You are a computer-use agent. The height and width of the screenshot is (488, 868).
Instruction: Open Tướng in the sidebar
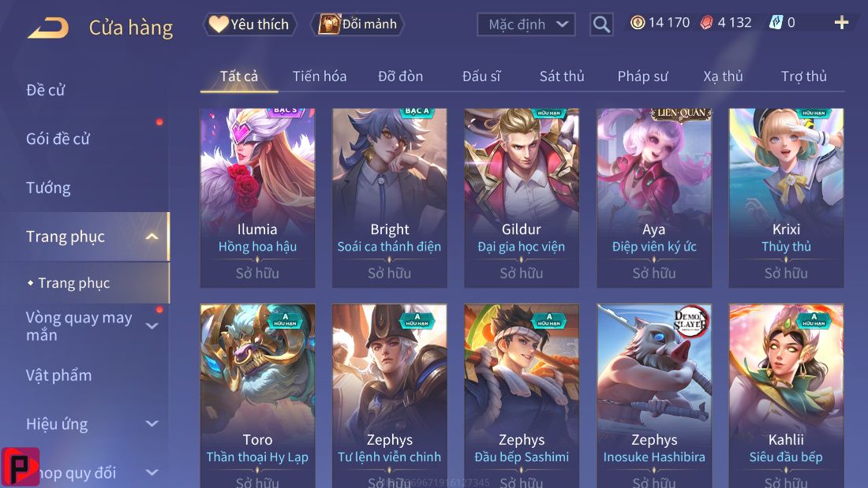click(48, 188)
